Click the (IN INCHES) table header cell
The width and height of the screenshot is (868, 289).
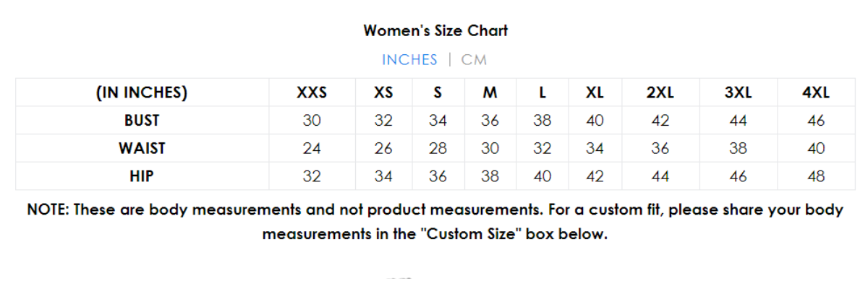[x=142, y=93]
